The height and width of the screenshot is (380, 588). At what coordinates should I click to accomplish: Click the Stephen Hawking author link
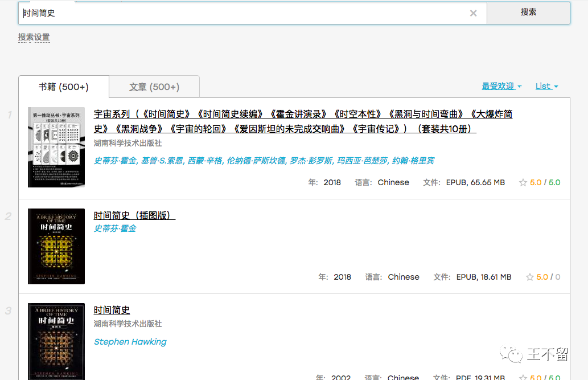coord(130,341)
